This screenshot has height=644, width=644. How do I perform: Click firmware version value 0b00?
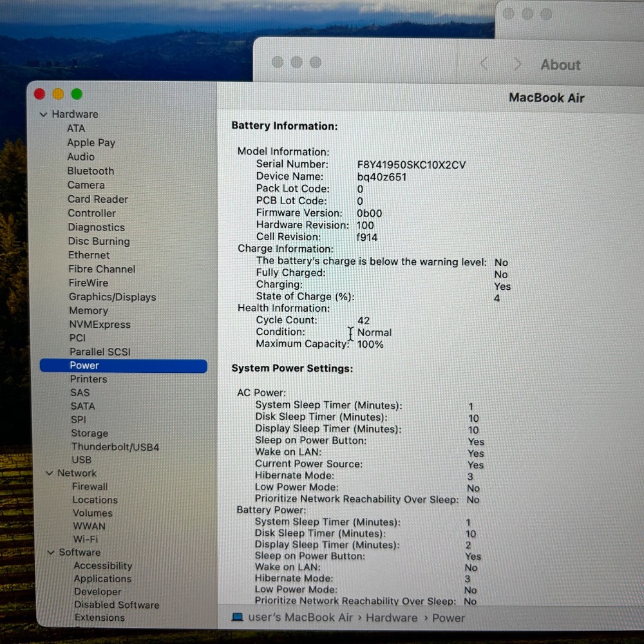[x=369, y=214]
